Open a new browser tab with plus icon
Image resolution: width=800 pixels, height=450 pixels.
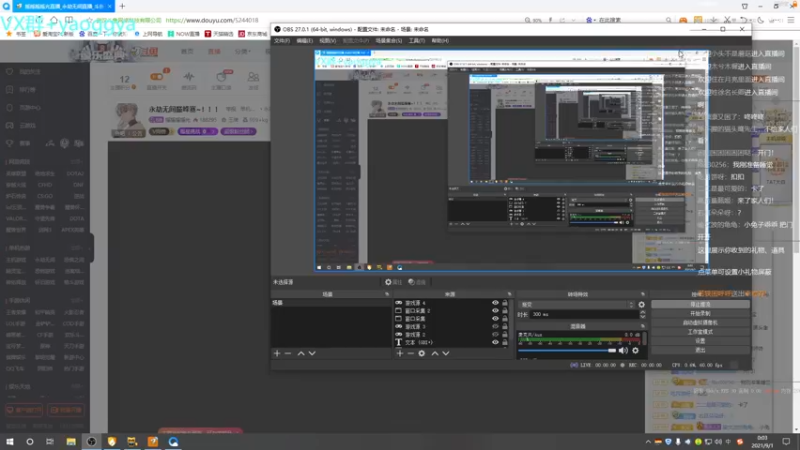pos(122,6)
